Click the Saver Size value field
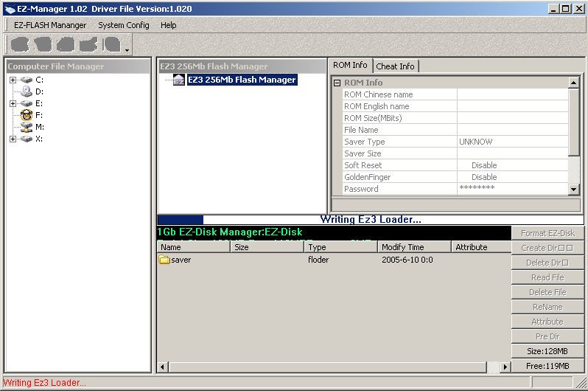 (x=513, y=153)
